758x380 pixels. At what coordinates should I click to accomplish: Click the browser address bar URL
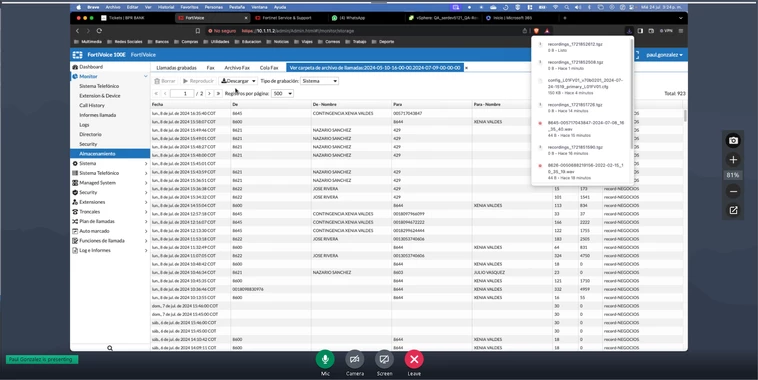pos(298,31)
